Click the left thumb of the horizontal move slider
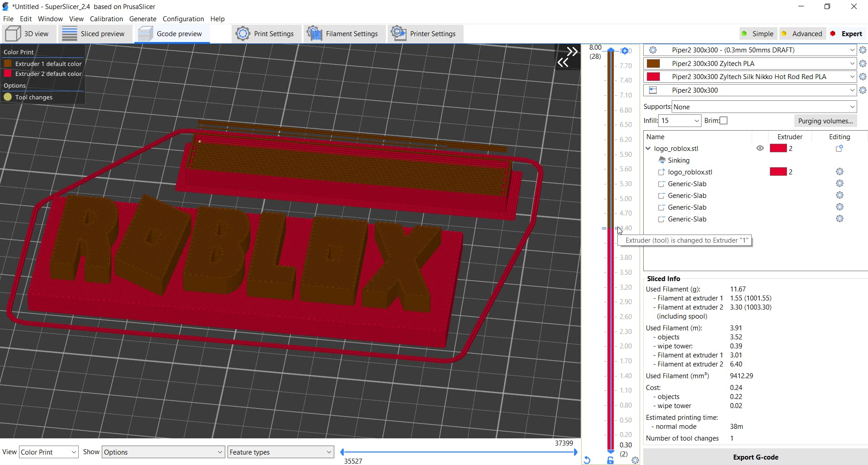Image resolution: width=868 pixels, height=465 pixels. 342,452
